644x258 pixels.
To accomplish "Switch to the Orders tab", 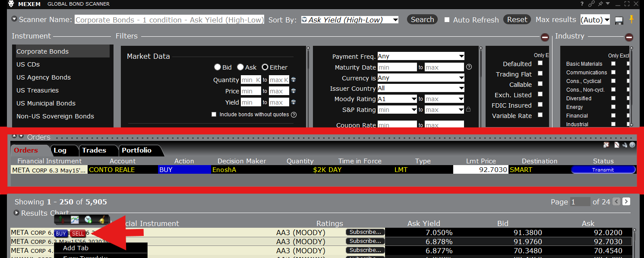I will click(x=26, y=150).
